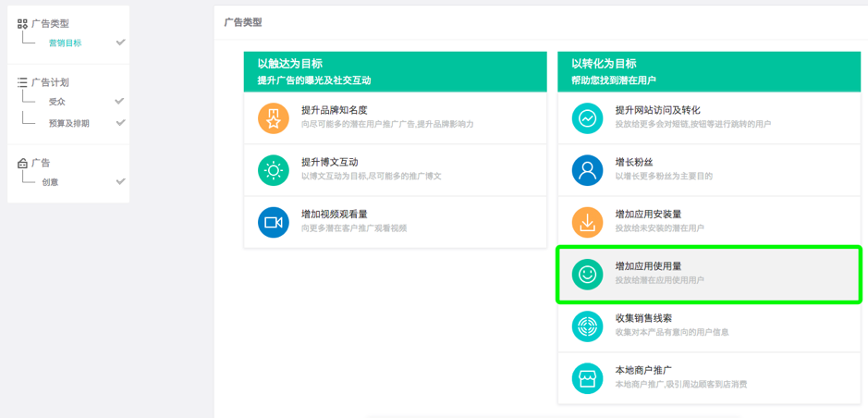868x418 pixels.
Task: Click the green smiley icon for 增加应用使用量
Action: click(x=587, y=275)
